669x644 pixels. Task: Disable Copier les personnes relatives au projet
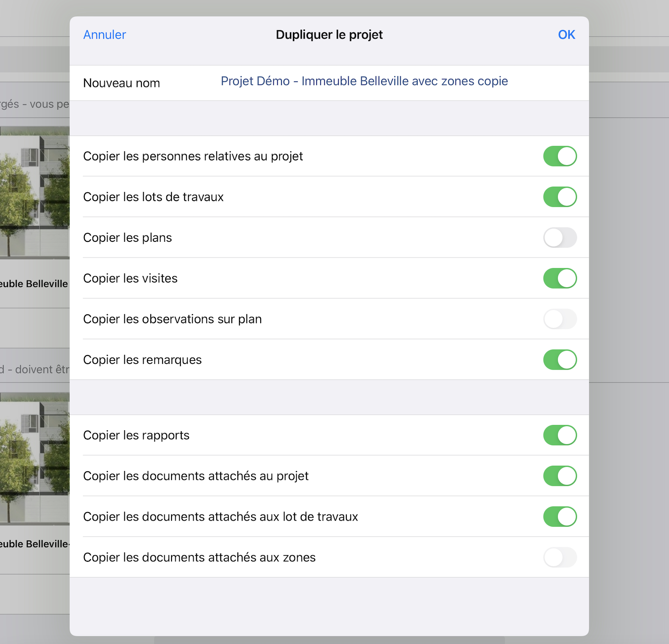tap(559, 156)
